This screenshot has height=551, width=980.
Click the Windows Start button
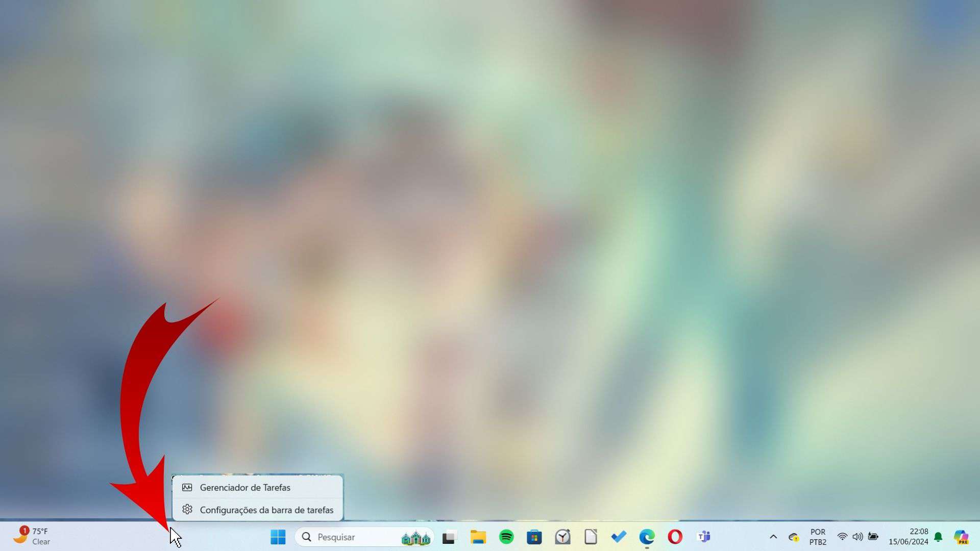[x=278, y=536]
